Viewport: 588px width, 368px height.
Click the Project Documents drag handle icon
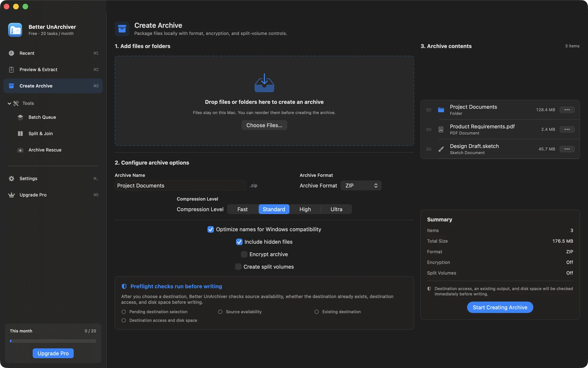click(x=429, y=110)
